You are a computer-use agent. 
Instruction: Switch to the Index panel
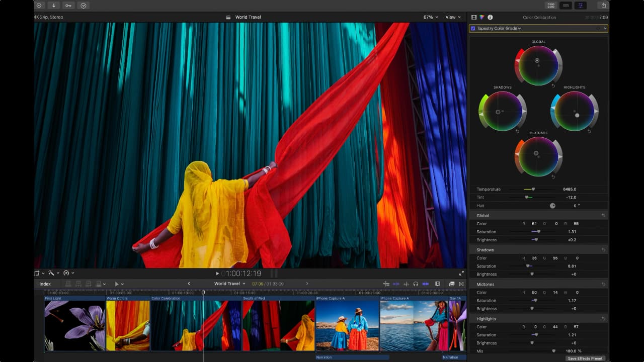click(46, 284)
